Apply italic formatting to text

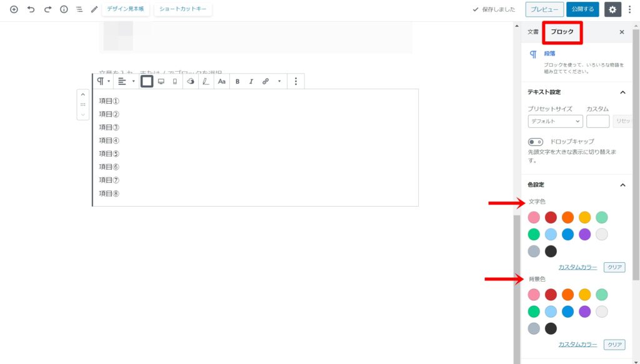click(251, 81)
